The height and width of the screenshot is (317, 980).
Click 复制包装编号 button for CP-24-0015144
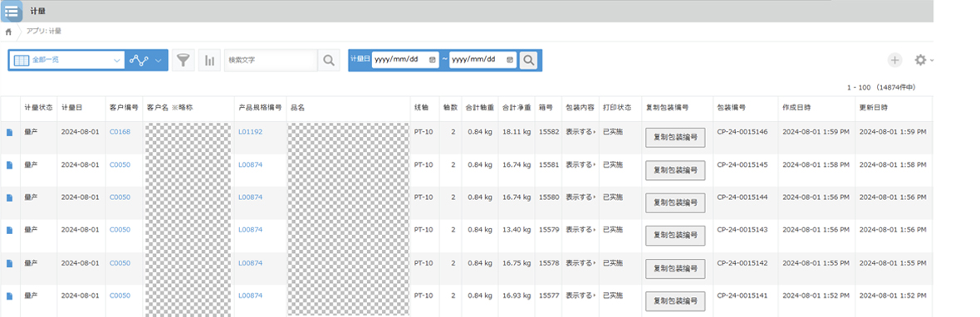[x=675, y=202]
